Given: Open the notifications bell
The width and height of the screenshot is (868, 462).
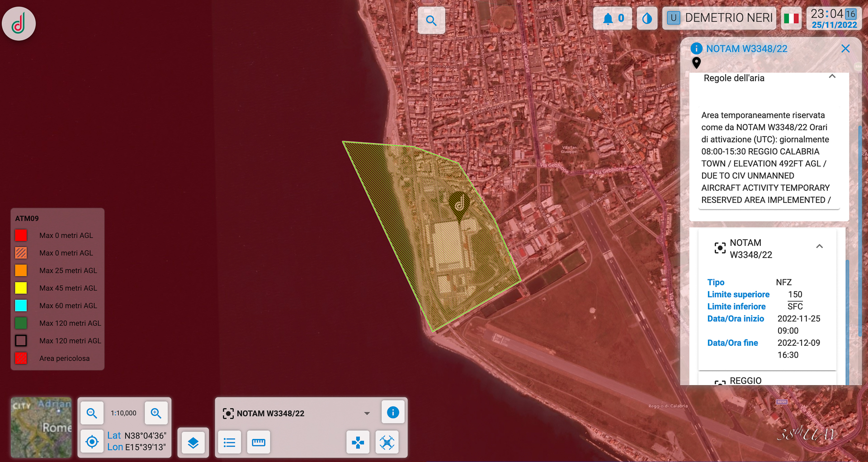Looking at the screenshot, I should (613, 18).
